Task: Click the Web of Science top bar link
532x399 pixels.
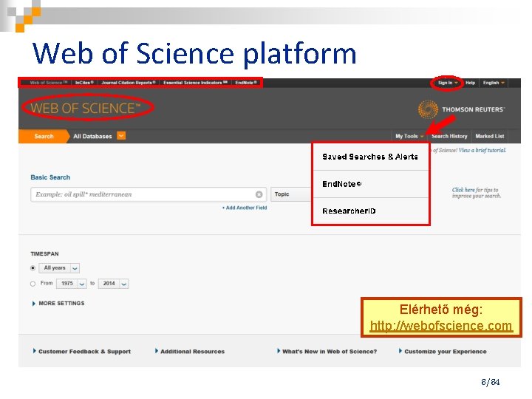Action: [48, 83]
